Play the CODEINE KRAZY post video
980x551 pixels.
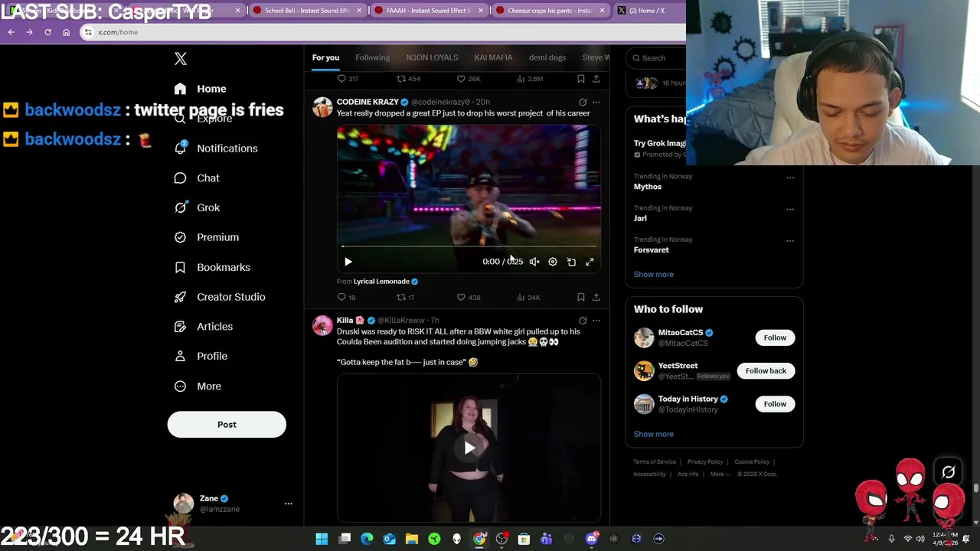[348, 262]
